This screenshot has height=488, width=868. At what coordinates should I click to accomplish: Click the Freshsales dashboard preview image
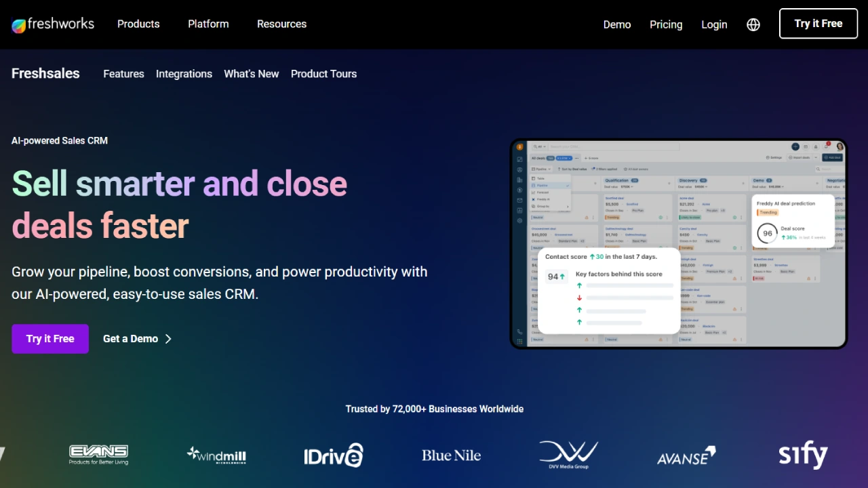(679, 244)
